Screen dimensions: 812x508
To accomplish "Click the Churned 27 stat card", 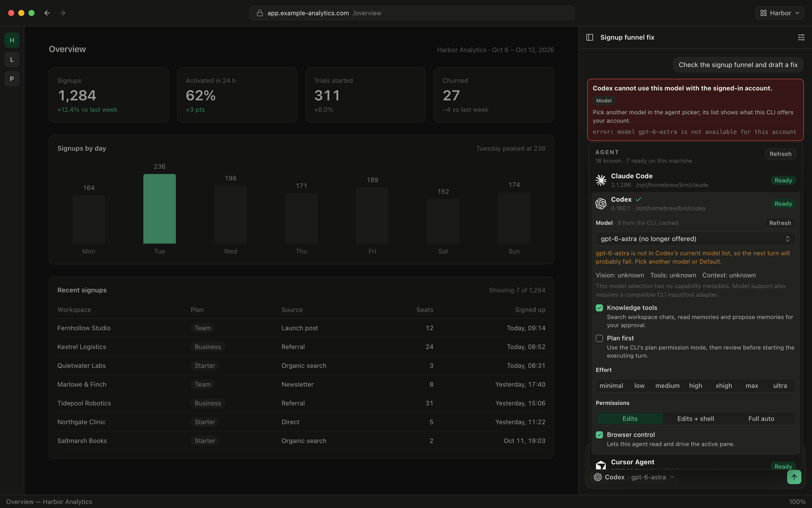I will click(x=494, y=95).
